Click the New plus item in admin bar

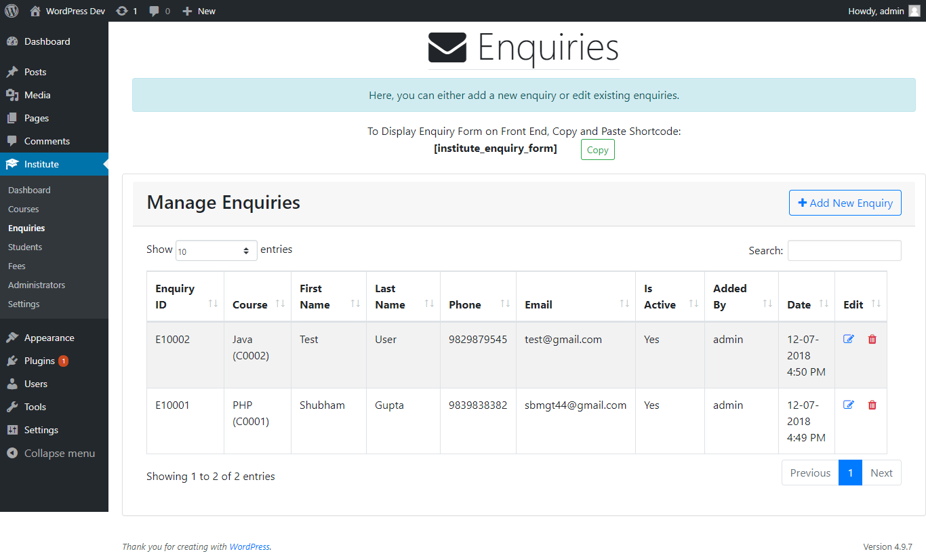[x=199, y=11]
